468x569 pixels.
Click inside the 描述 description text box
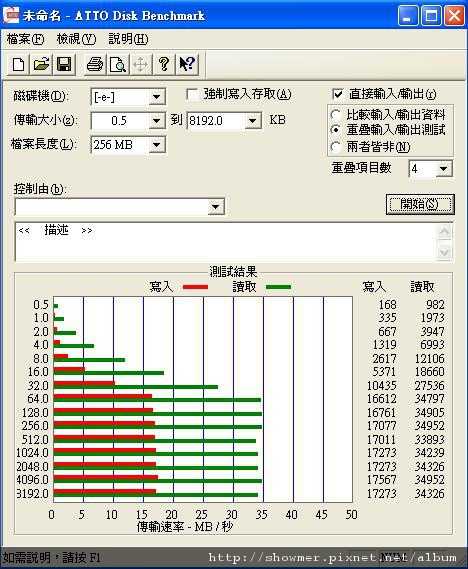click(x=226, y=242)
